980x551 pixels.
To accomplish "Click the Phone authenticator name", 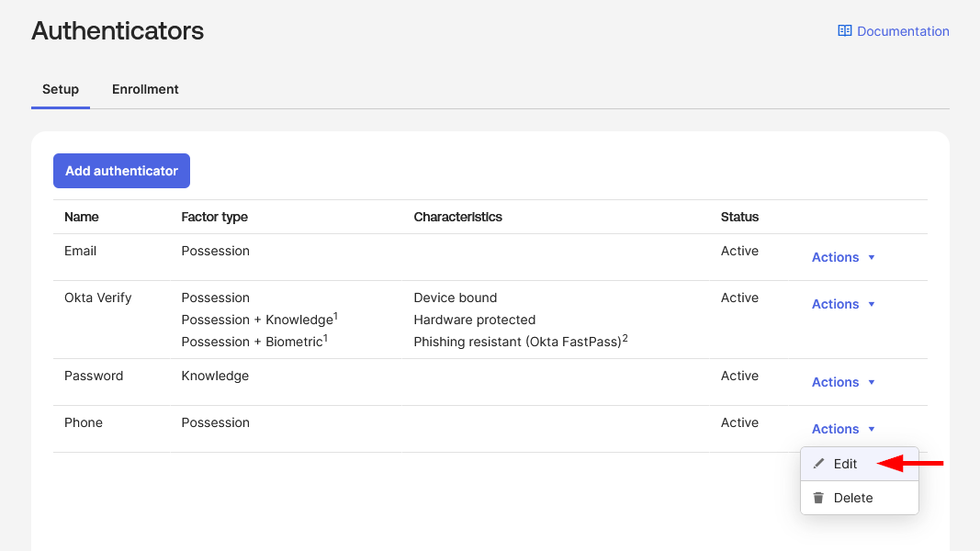I will [84, 422].
